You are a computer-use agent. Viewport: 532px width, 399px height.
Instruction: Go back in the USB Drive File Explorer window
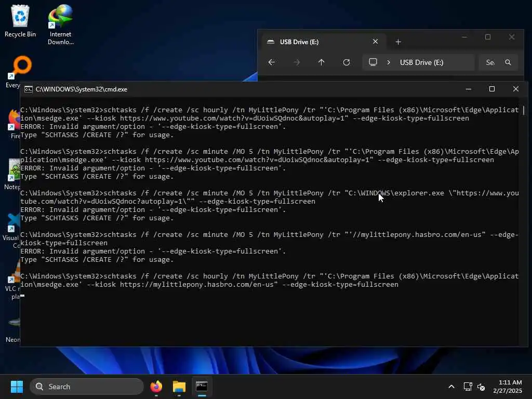click(271, 62)
